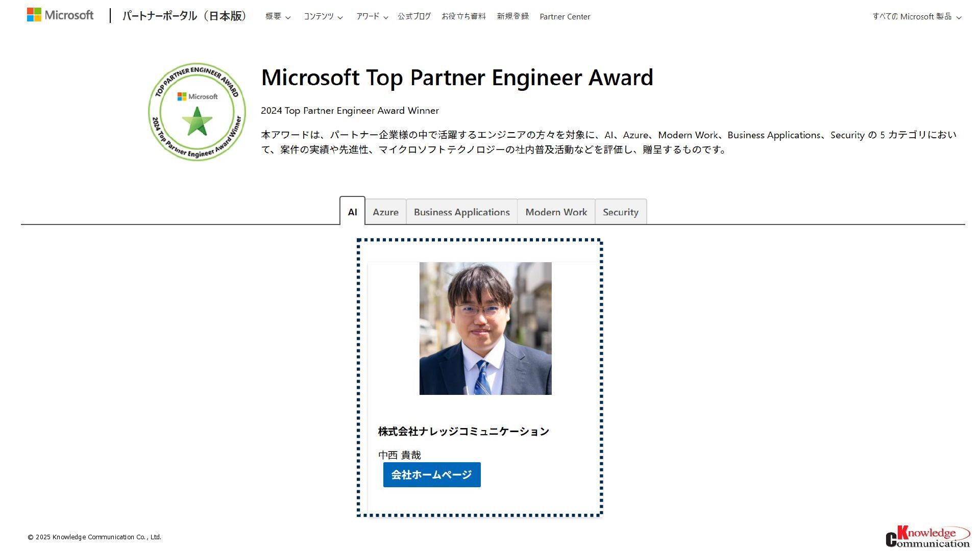Click the © 2025 Knowledge Communication copyright text
The height and width of the screenshot is (551, 980).
click(x=94, y=537)
